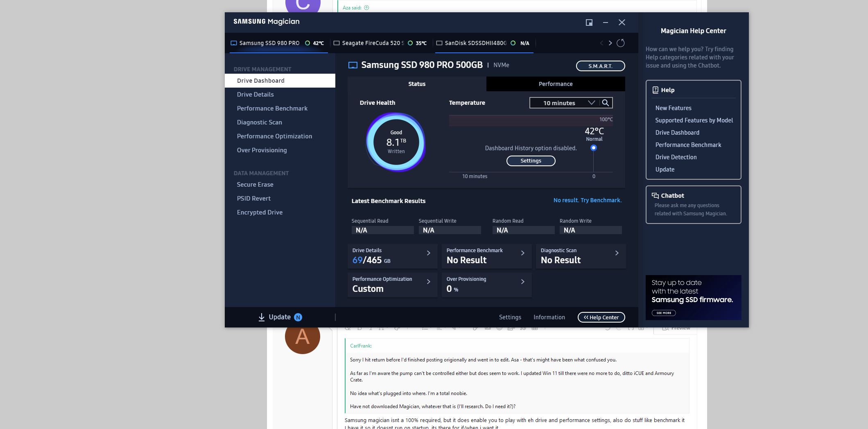Screen dimensions: 868x429
Task: Click the Update download arrow icon
Action: click(261, 317)
